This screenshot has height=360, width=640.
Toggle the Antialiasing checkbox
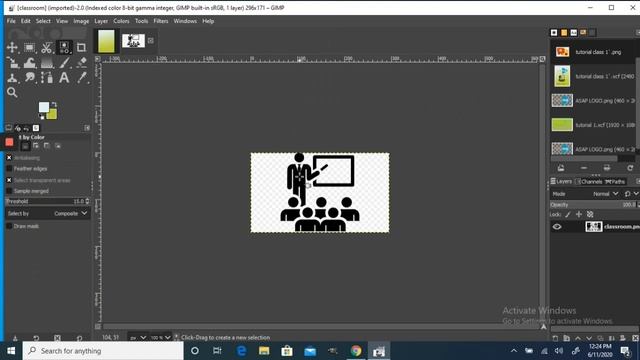coord(9,158)
